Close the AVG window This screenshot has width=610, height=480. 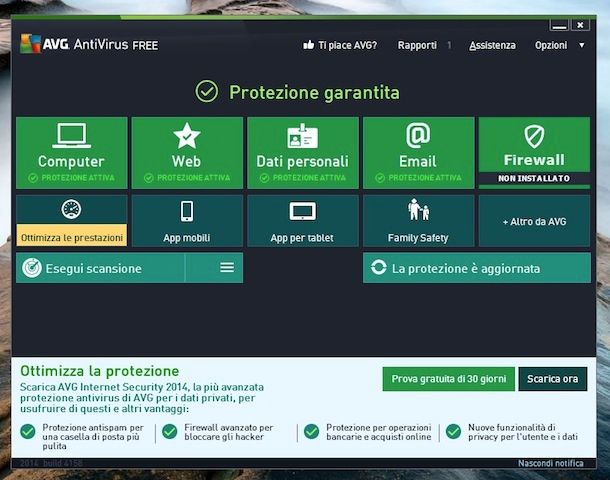coord(580,25)
